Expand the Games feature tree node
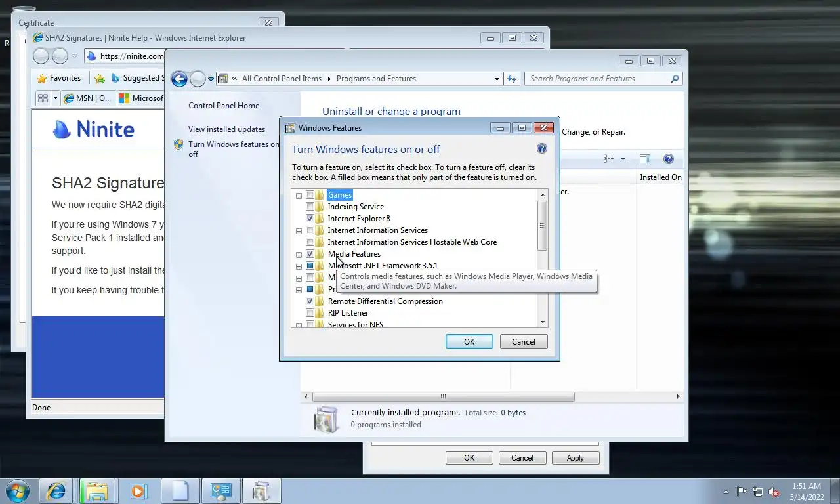The image size is (840, 504). click(299, 196)
